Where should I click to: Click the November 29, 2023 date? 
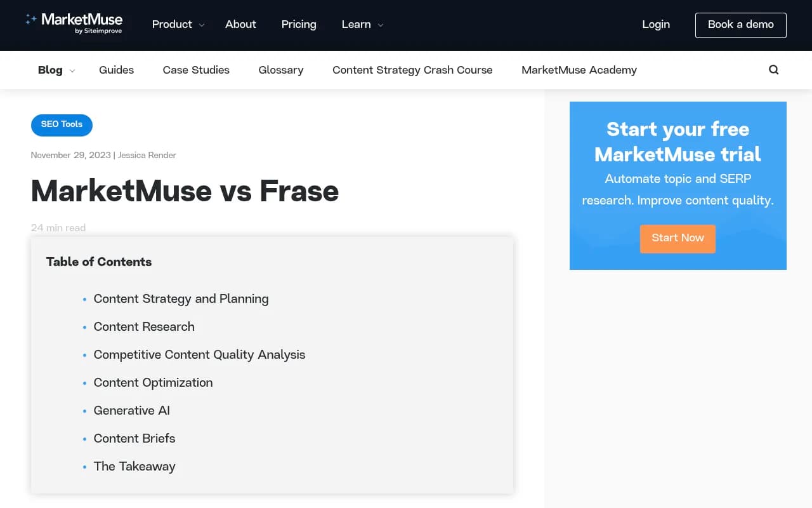[70, 156]
